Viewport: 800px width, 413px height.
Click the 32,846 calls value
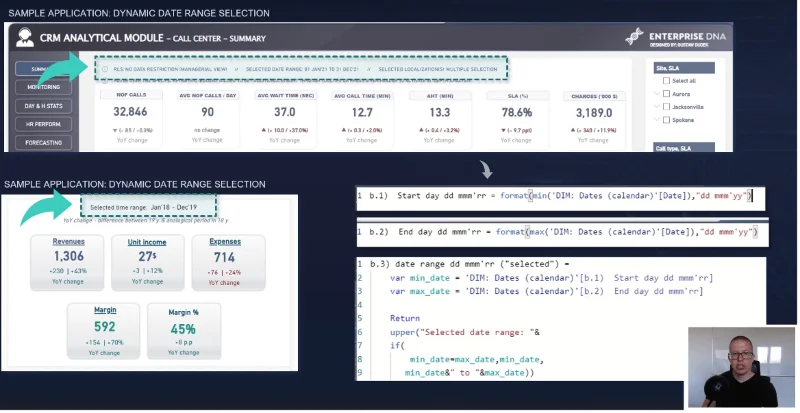[130, 112]
